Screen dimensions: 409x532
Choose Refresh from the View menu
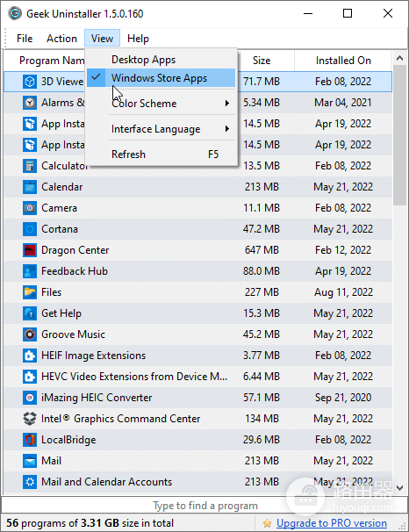click(x=161, y=155)
